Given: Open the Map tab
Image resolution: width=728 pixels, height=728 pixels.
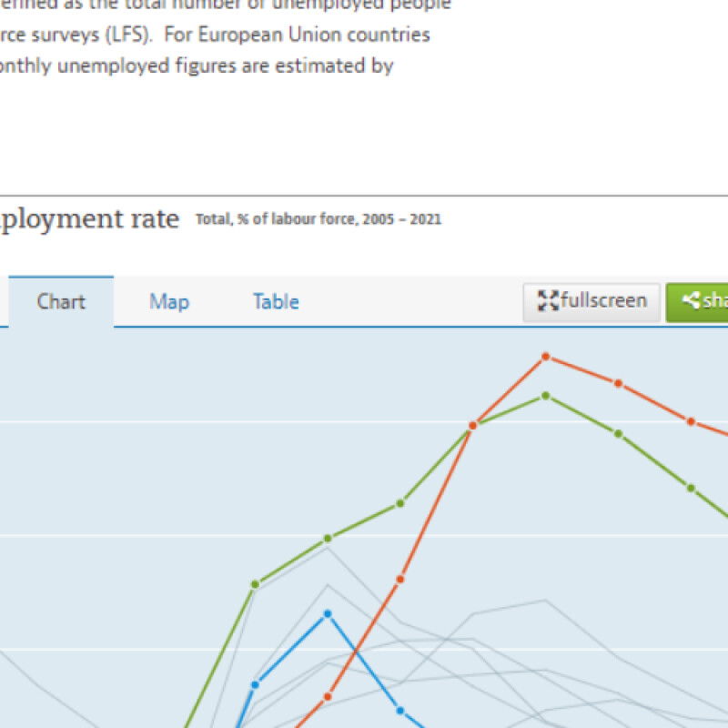Looking at the screenshot, I should coord(169,302).
